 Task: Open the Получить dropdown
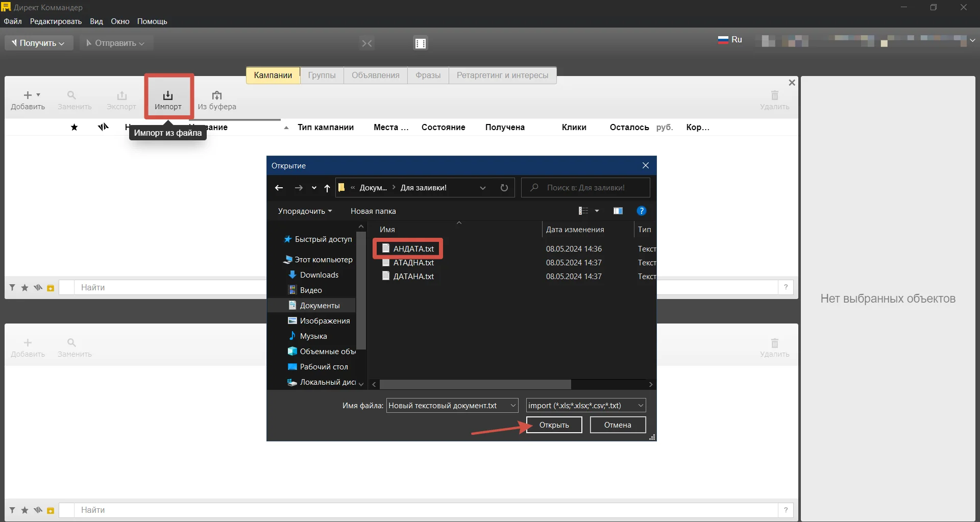pyautogui.click(x=39, y=43)
